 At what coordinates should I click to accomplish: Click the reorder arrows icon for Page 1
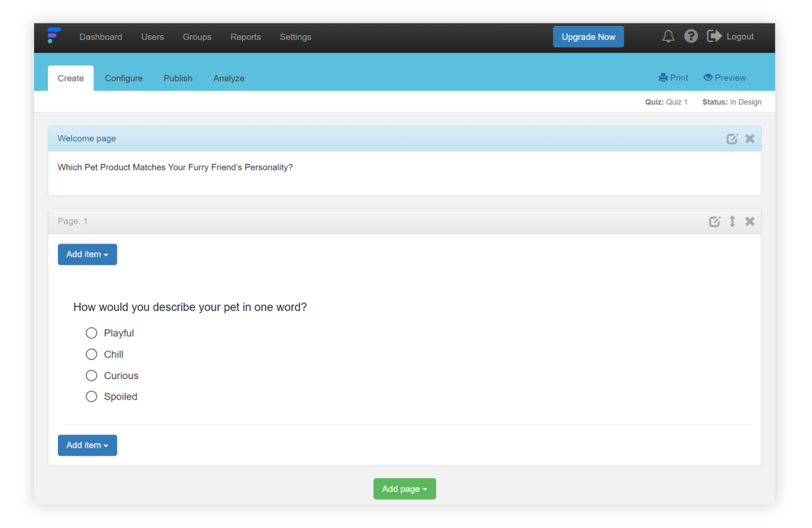pyautogui.click(x=732, y=221)
